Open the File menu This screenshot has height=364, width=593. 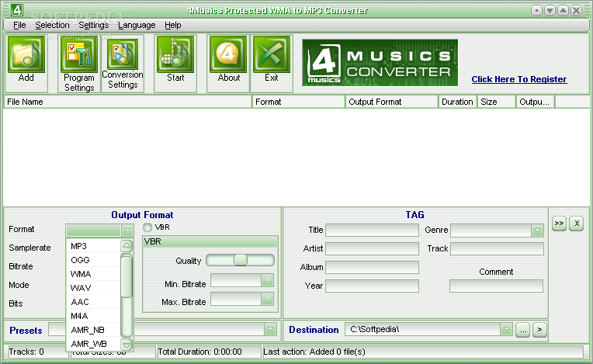pos(19,25)
